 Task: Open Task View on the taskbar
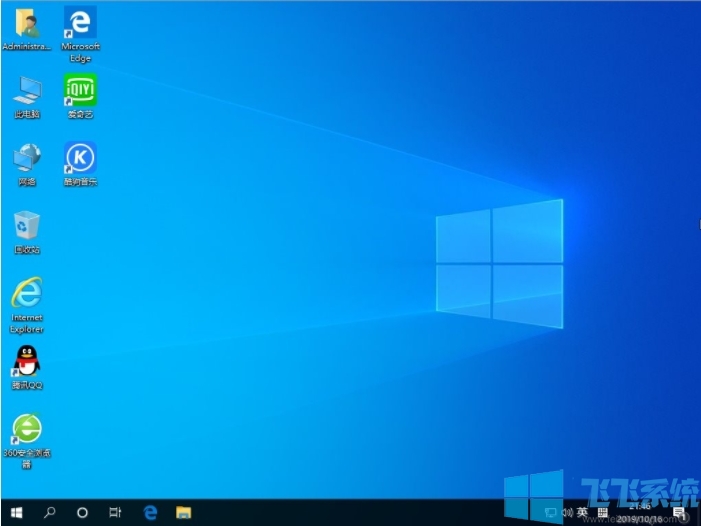[115, 512]
